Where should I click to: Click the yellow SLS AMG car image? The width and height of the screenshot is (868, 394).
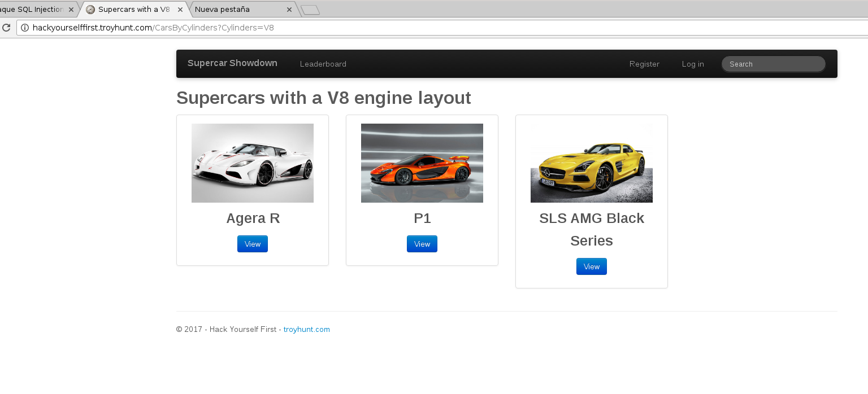click(592, 163)
